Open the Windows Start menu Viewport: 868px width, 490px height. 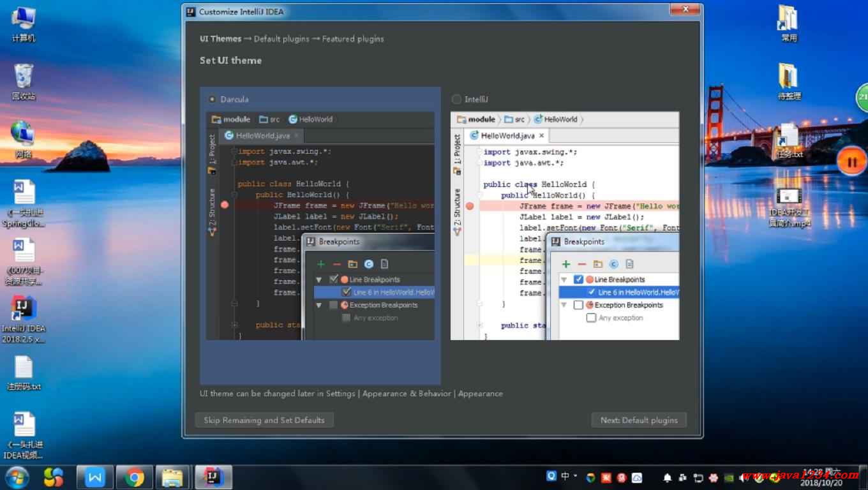[x=16, y=477]
